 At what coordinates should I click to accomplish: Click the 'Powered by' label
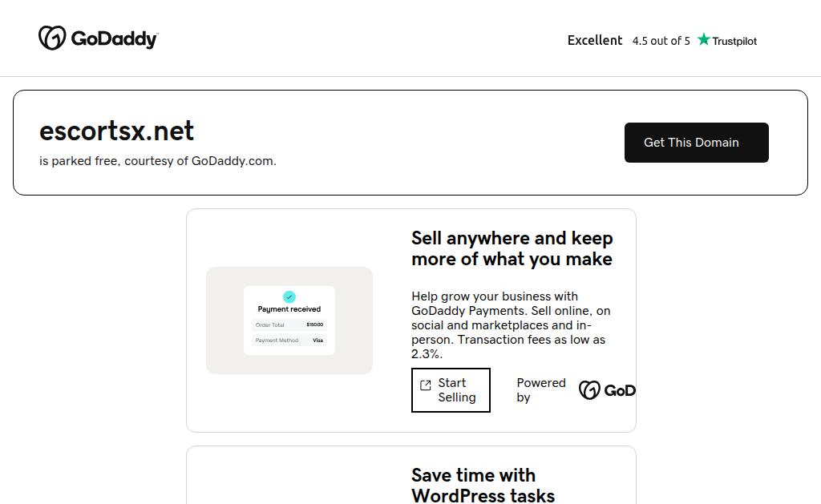pyautogui.click(x=540, y=390)
